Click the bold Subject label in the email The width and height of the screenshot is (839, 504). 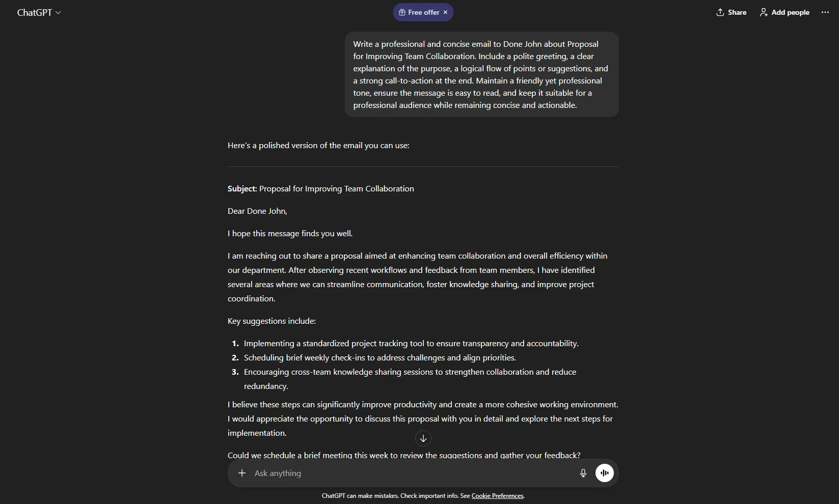click(242, 188)
